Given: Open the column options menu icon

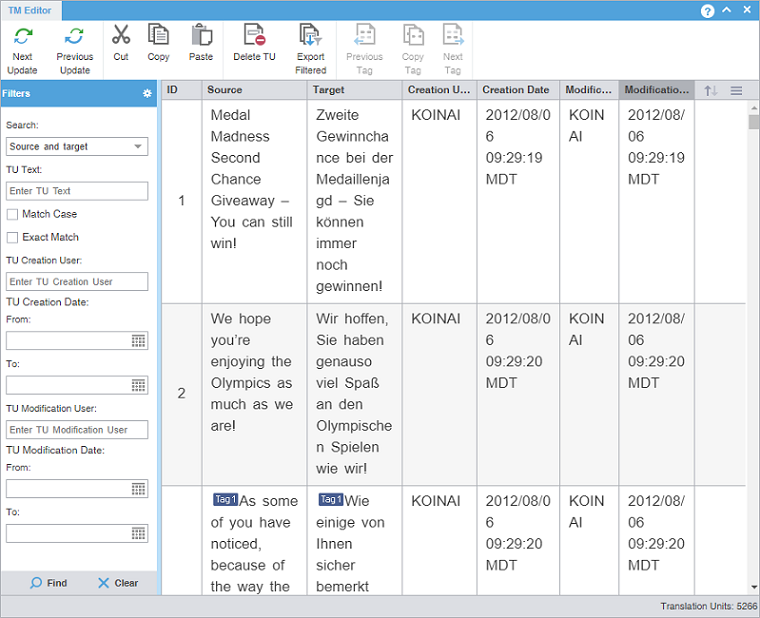Looking at the screenshot, I should coord(736,91).
